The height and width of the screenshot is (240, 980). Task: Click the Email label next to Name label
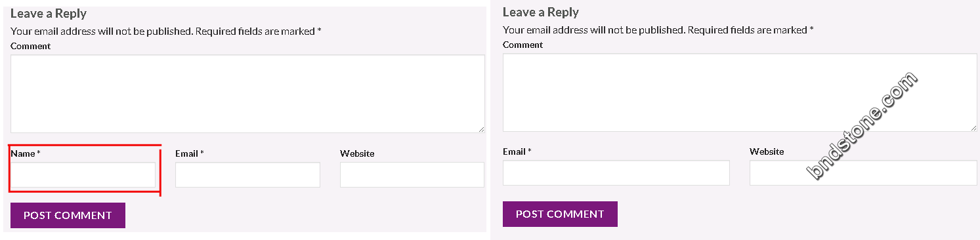(189, 153)
